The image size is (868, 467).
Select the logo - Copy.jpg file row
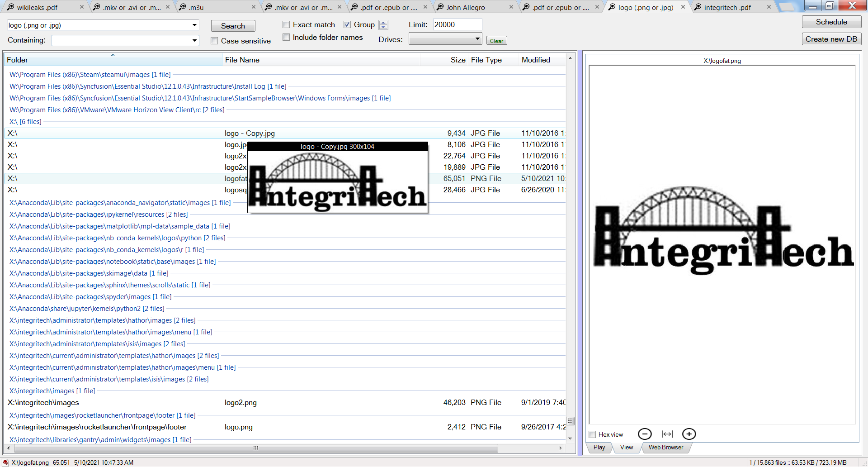(285, 133)
